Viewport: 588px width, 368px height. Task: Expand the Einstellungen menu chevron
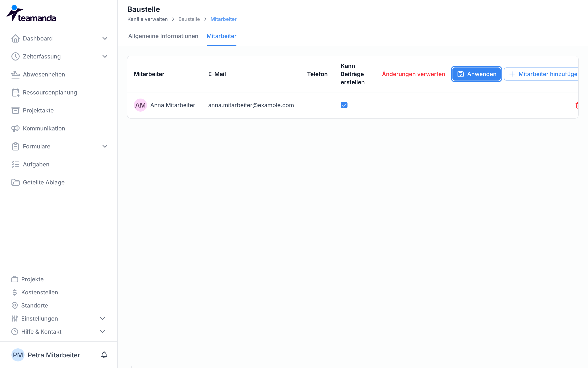tap(102, 319)
